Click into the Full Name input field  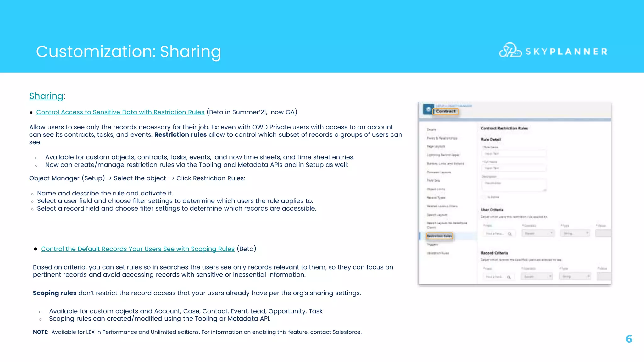click(x=514, y=168)
